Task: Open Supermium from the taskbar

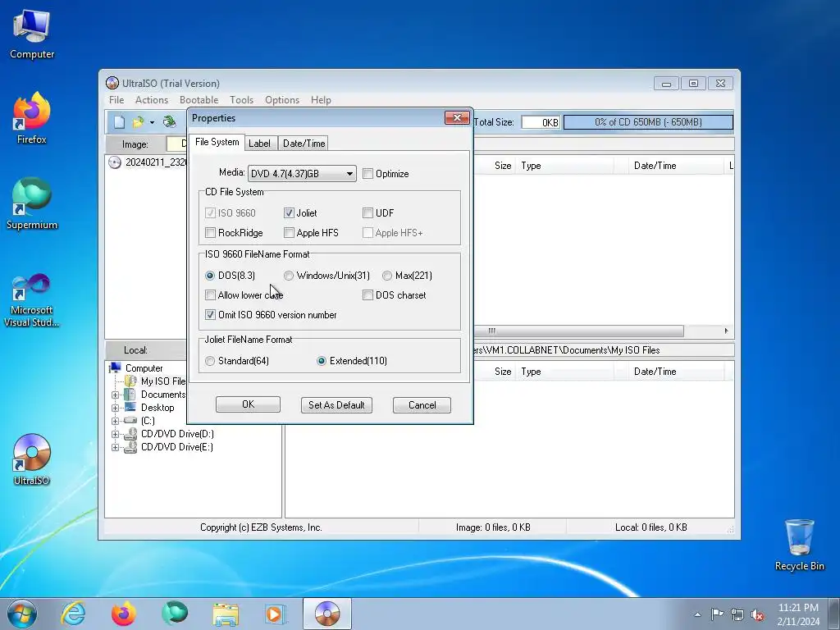Action: [175, 614]
